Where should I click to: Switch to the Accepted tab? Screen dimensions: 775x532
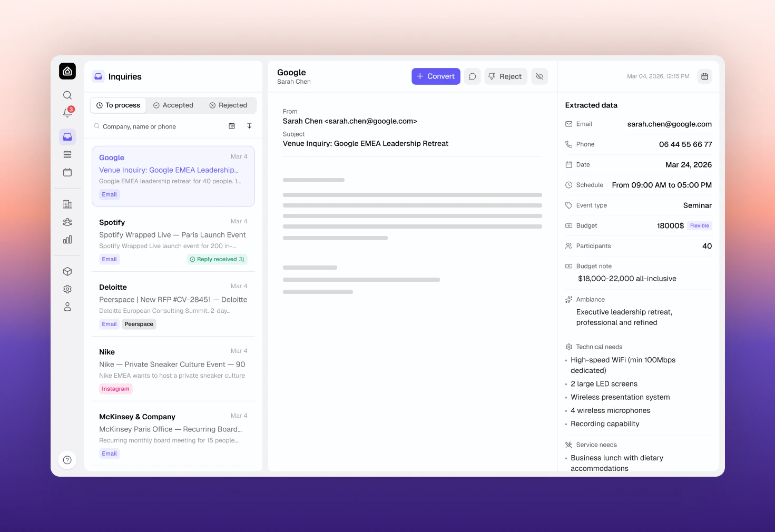click(173, 105)
